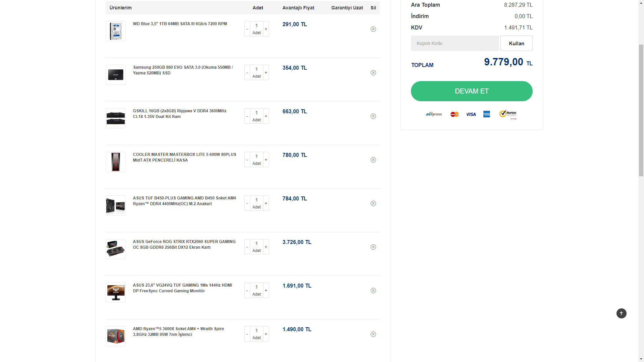
Task: Click the page vertical scrollbar
Action: coord(641,111)
